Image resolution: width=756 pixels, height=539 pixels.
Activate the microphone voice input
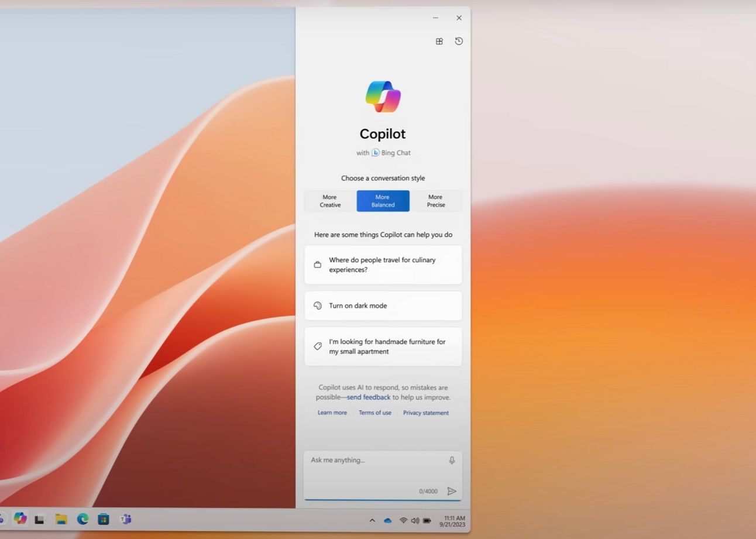coord(452,461)
